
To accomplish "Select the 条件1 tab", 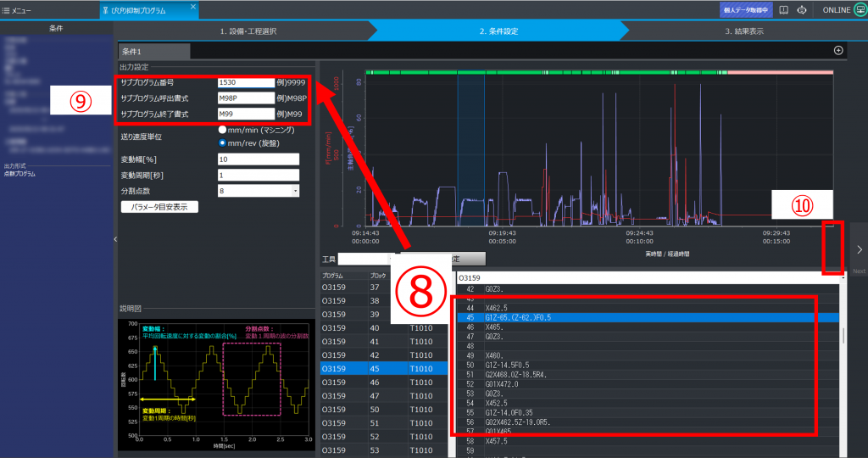I will point(154,52).
